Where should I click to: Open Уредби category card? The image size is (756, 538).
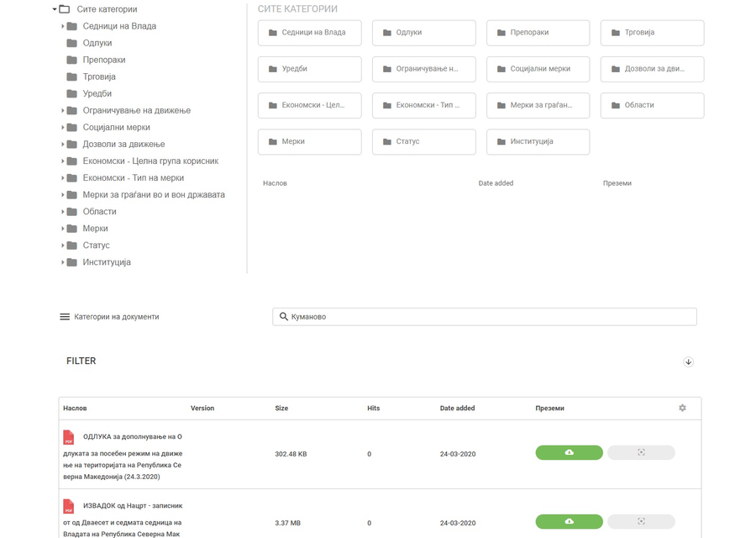pyautogui.click(x=309, y=69)
